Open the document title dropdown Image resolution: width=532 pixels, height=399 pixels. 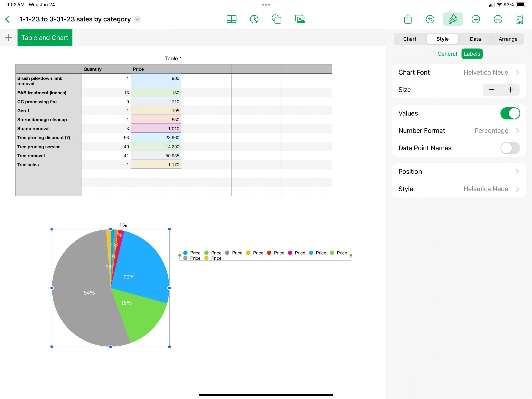[137, 19]
